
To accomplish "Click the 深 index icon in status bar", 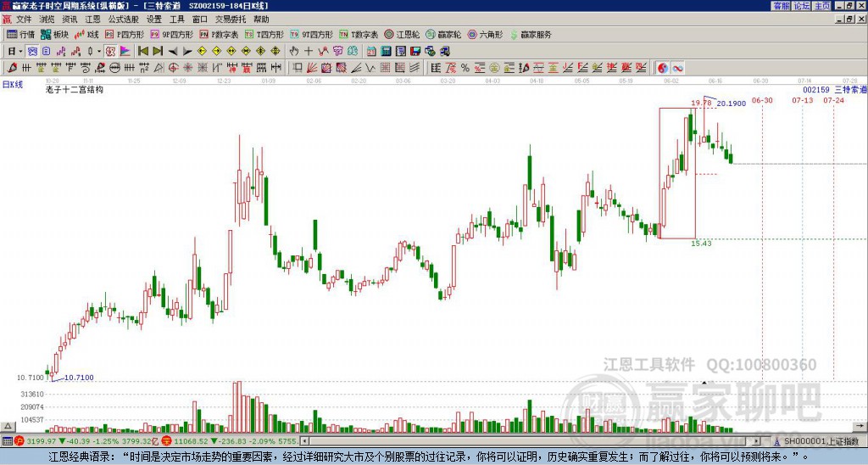I will (x=167, y=441).
